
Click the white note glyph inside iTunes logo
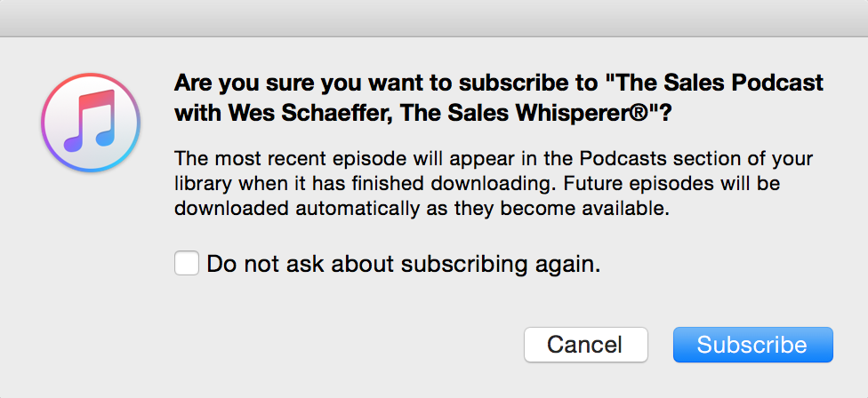[89, 121]
